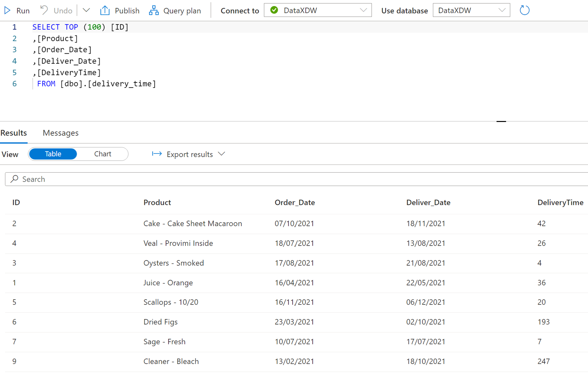Click the magnifier icon in Search
588x374 pixels.
point(14,179)
